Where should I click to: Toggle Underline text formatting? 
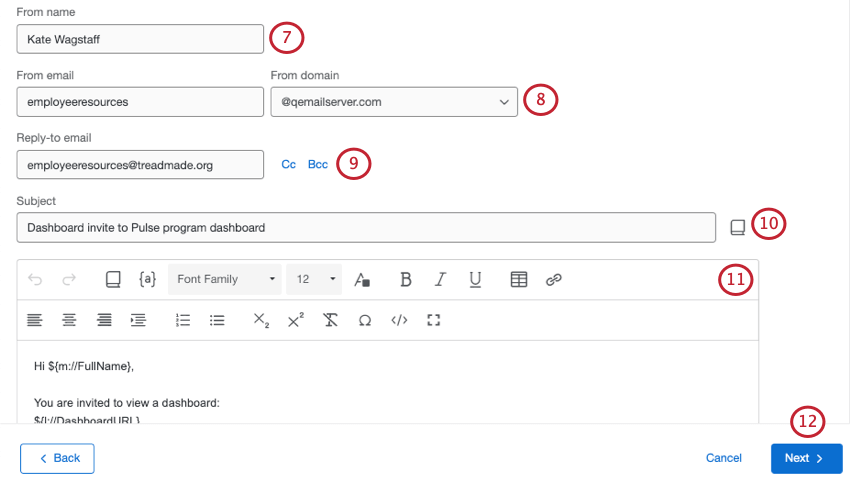475,279
